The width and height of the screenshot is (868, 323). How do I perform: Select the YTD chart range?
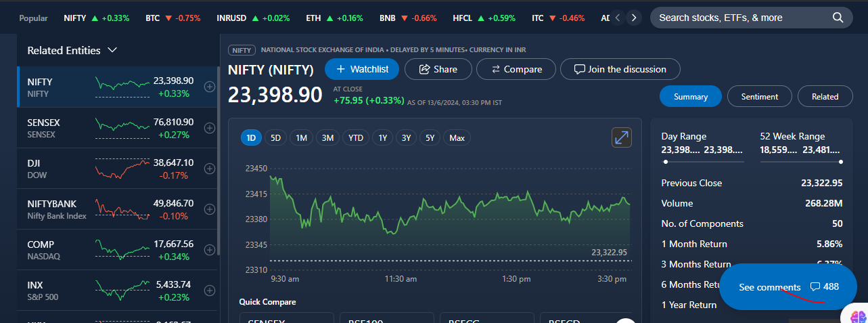pos(356,137)
